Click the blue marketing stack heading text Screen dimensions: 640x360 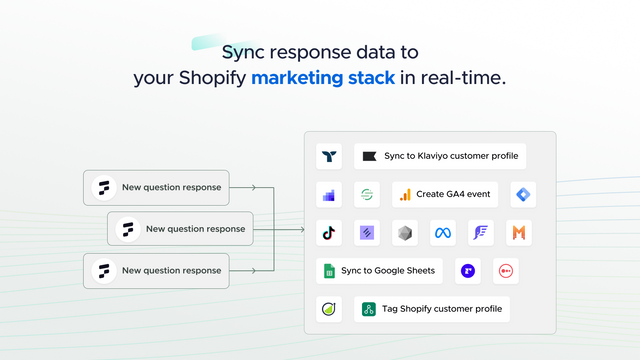(x=323, y=78)
